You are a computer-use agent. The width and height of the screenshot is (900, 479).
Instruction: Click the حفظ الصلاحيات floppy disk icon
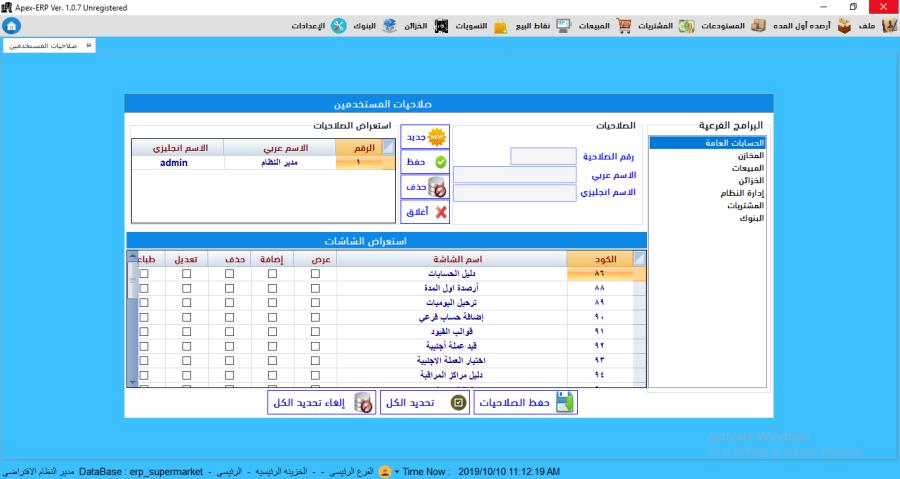[x=565, y=402]
